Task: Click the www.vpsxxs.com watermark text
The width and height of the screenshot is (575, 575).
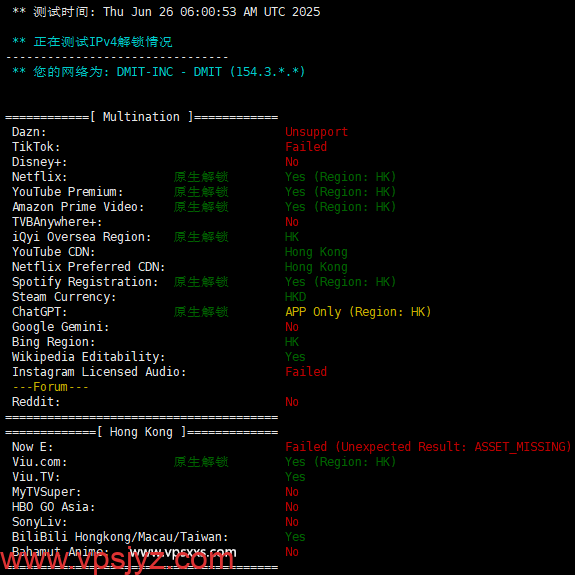Action: click(183, 552)
